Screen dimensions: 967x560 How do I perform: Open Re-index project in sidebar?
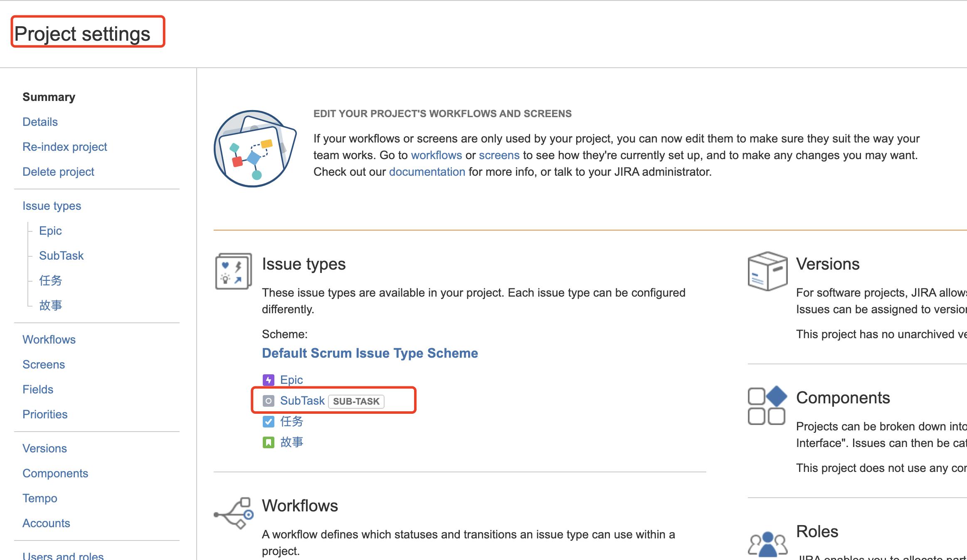[x=64, y=147]
